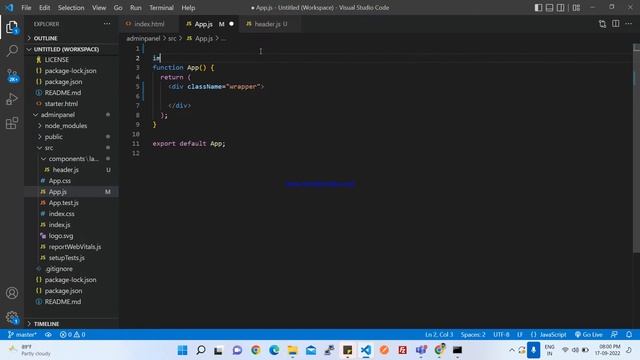Open the Edit menu

(x=44, y=8)
